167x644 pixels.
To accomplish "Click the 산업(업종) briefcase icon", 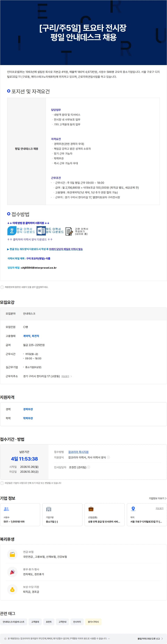I will (91, 509).
